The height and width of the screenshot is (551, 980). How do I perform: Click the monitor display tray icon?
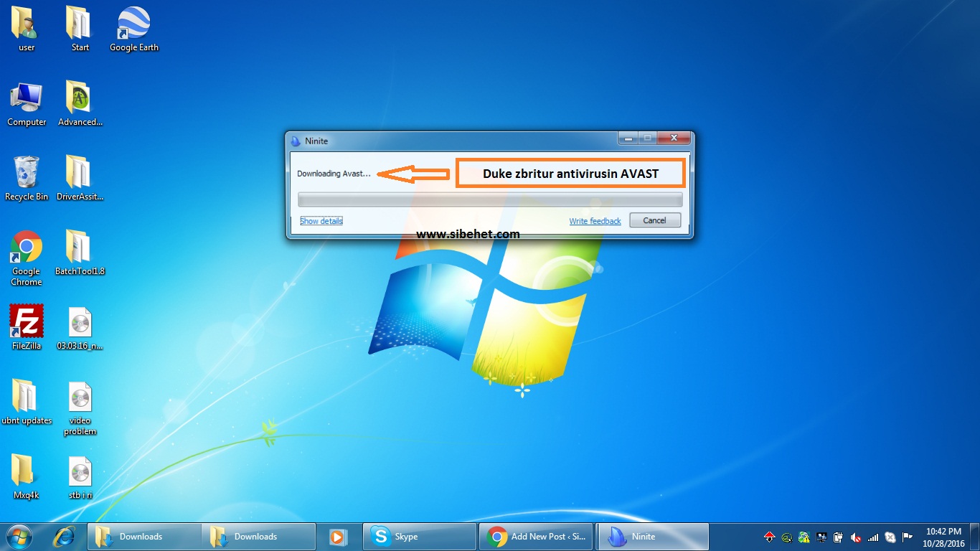pos(821,537)
